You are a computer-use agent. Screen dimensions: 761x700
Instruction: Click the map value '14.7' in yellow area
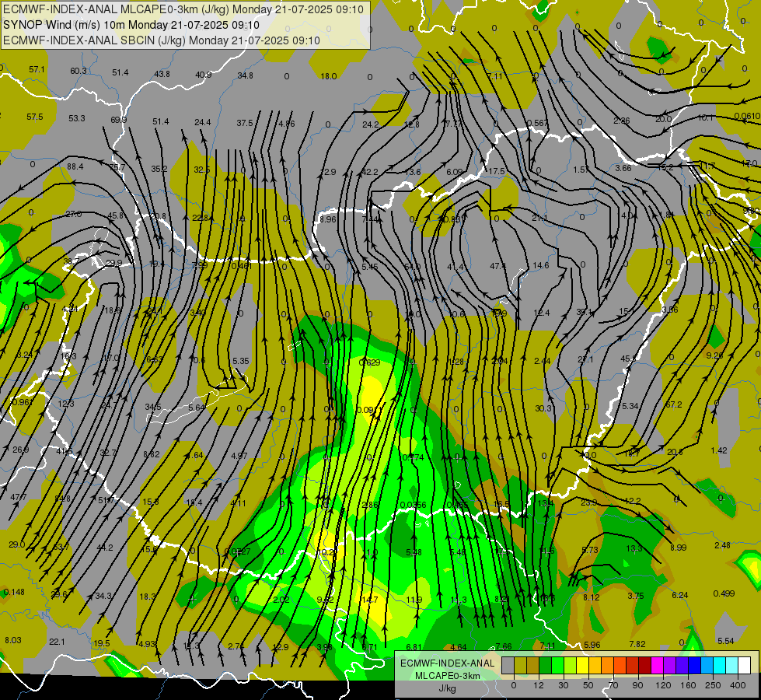(370, 600)
